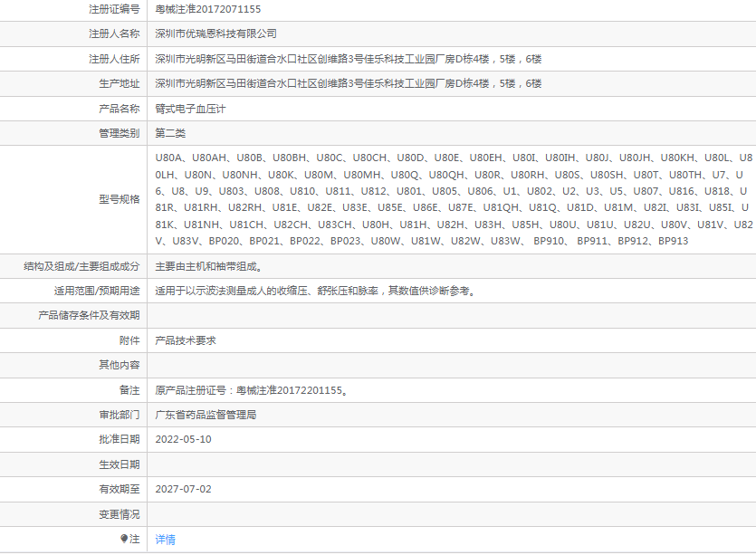This screenshot has height=555, width=756.
Task: Select registration number 粤械注准20172071155
Action: pos(208,9)
